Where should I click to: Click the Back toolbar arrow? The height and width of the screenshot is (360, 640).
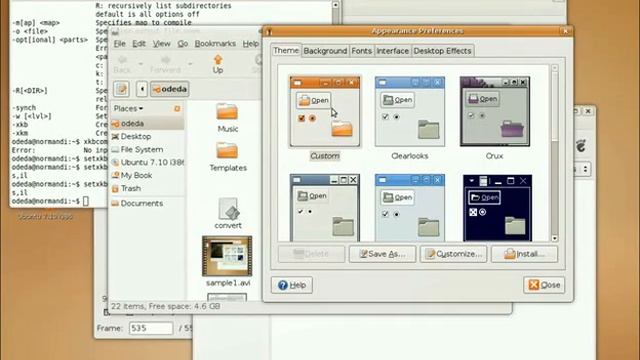coord(122,64)
